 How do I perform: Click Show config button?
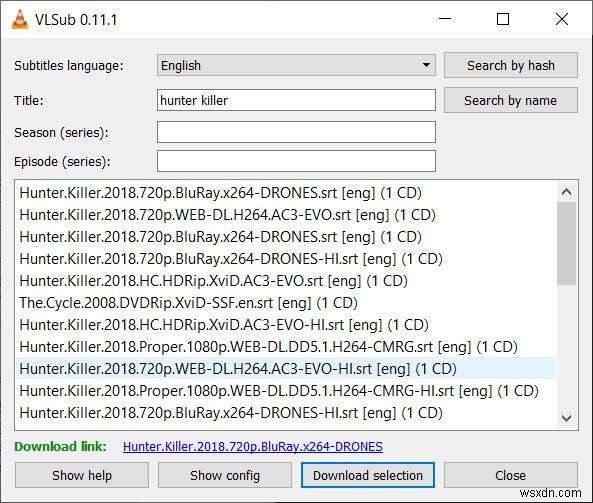tap(225, 475)
